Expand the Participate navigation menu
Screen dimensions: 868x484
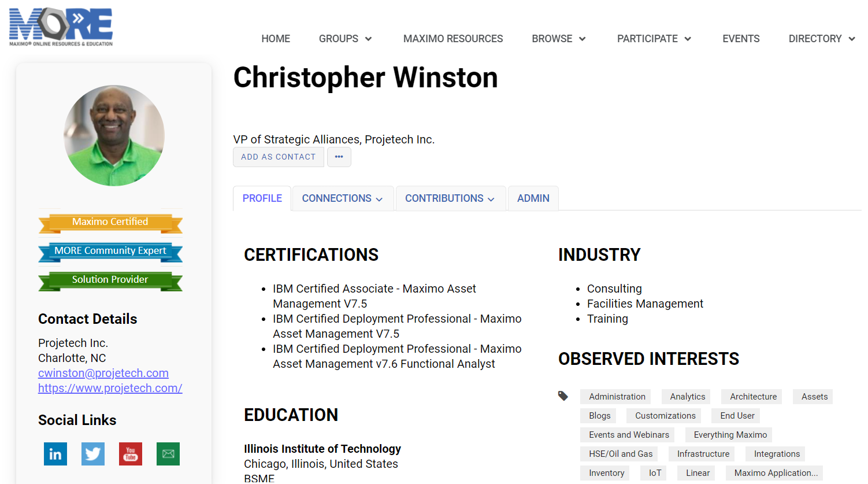pyautogui.click(x=654, y=39)
